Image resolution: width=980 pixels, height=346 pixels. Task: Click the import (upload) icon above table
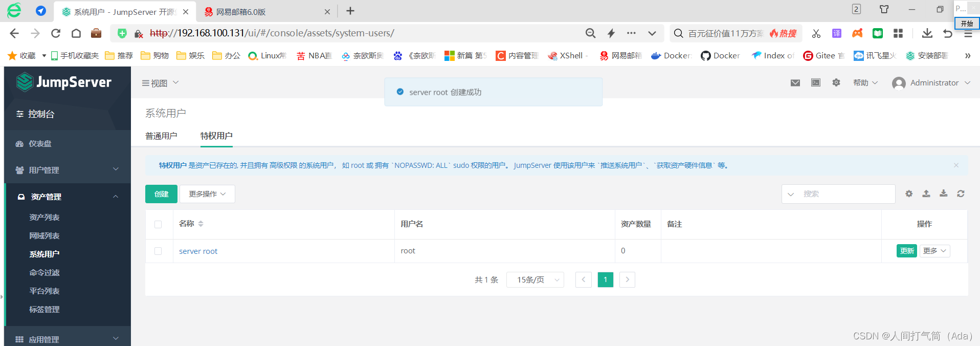tap(926, 193)
